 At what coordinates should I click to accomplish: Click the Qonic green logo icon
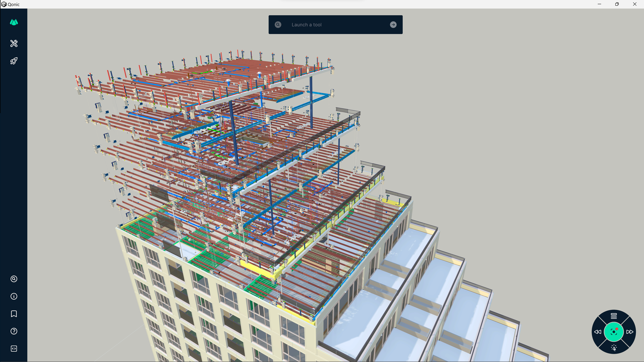[x=14, y=22]
